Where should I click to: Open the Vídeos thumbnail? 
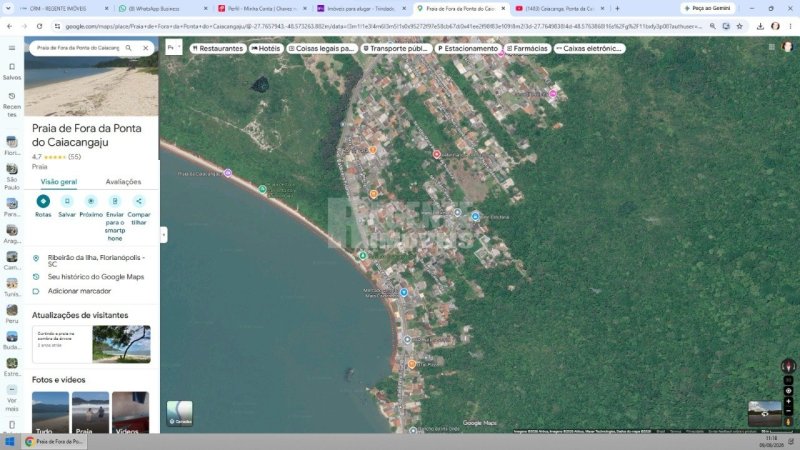pos(131,412)
